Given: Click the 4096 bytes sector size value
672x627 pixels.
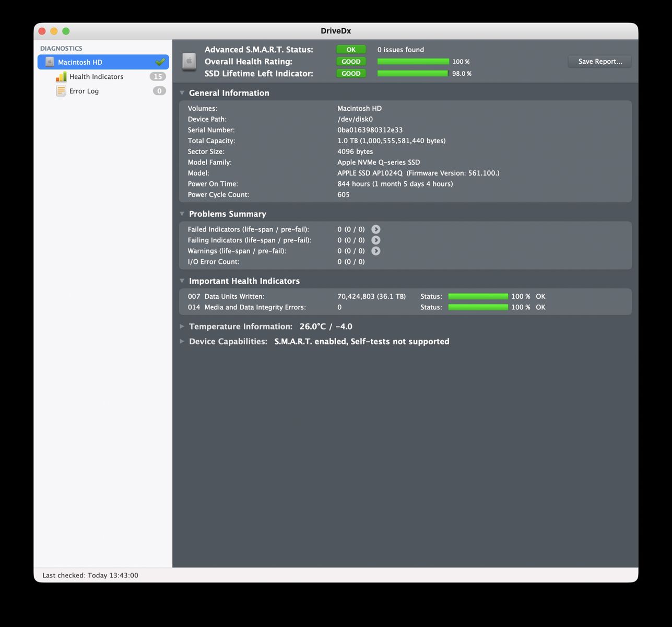Looking at the screenshot, I should [x=355, y=152].
